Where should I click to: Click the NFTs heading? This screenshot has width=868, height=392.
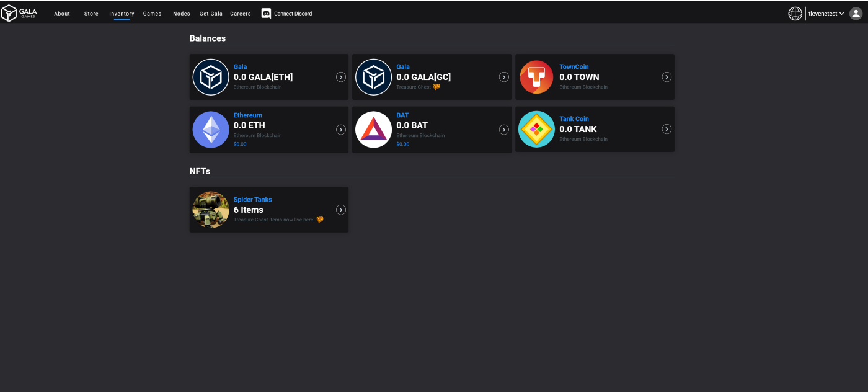[x=200, y=171]
